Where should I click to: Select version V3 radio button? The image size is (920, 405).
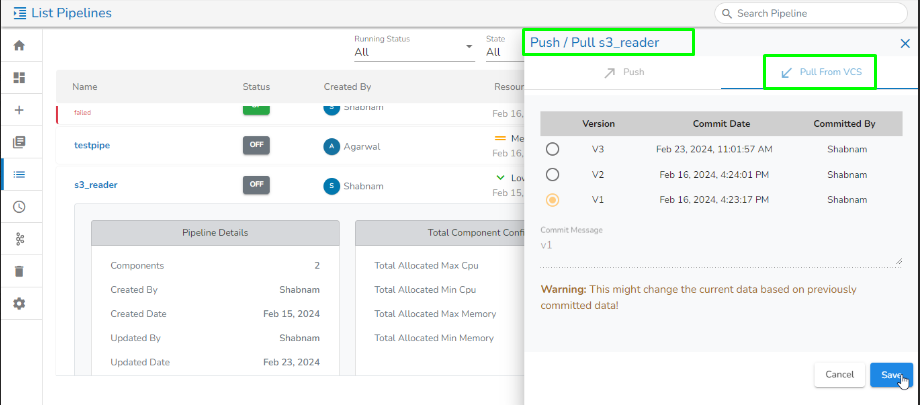(552, 149)
